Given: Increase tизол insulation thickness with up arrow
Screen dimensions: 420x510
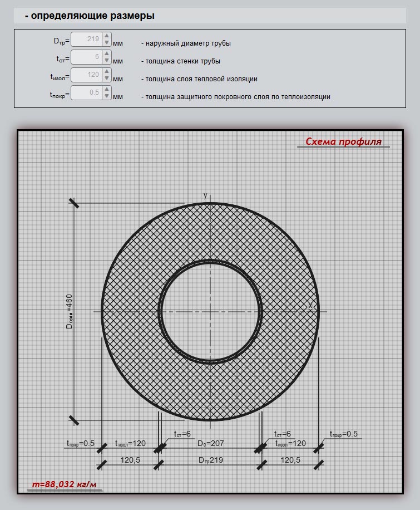Looking at the screenshot, I should tap(107, 72).
